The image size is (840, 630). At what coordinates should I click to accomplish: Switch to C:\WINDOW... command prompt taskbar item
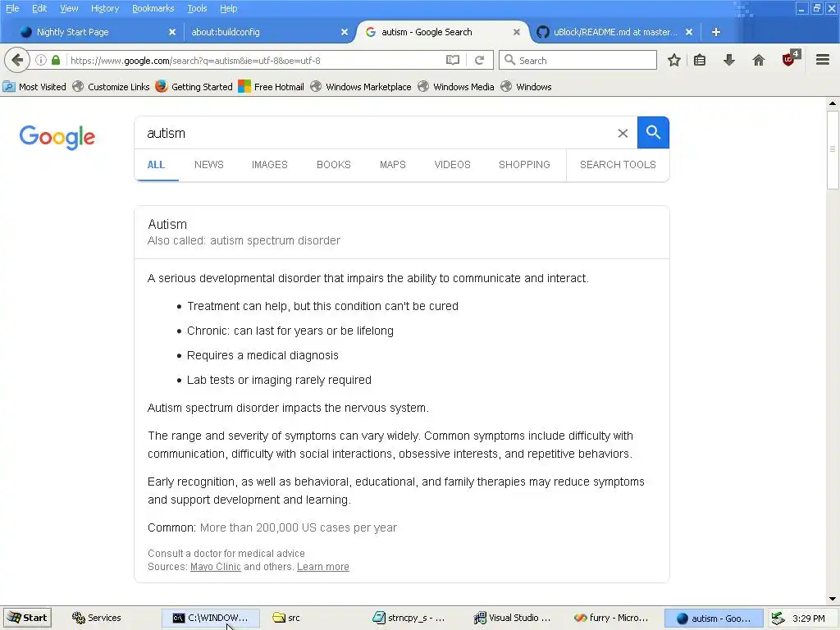[211, 618]
